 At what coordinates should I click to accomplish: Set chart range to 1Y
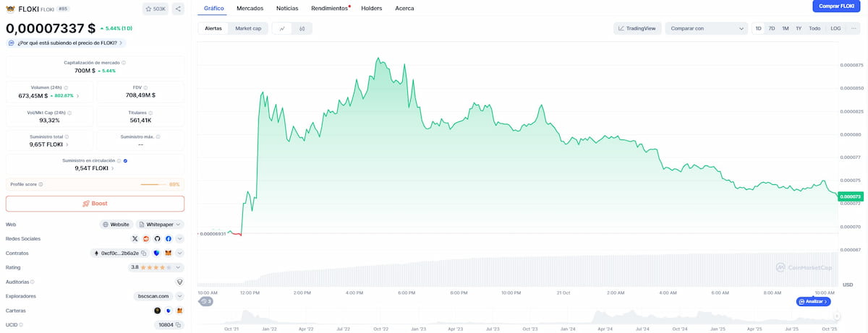point(799,28)
